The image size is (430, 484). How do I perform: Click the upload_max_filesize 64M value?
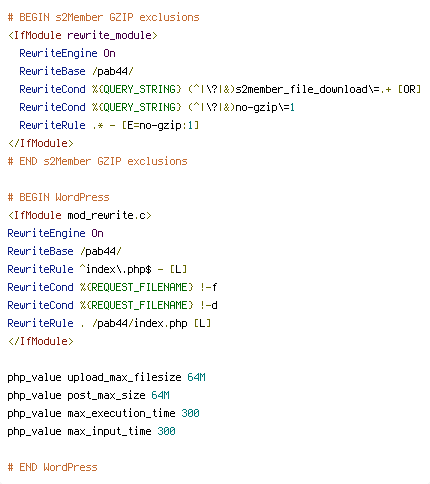click(x=196, y=377)
